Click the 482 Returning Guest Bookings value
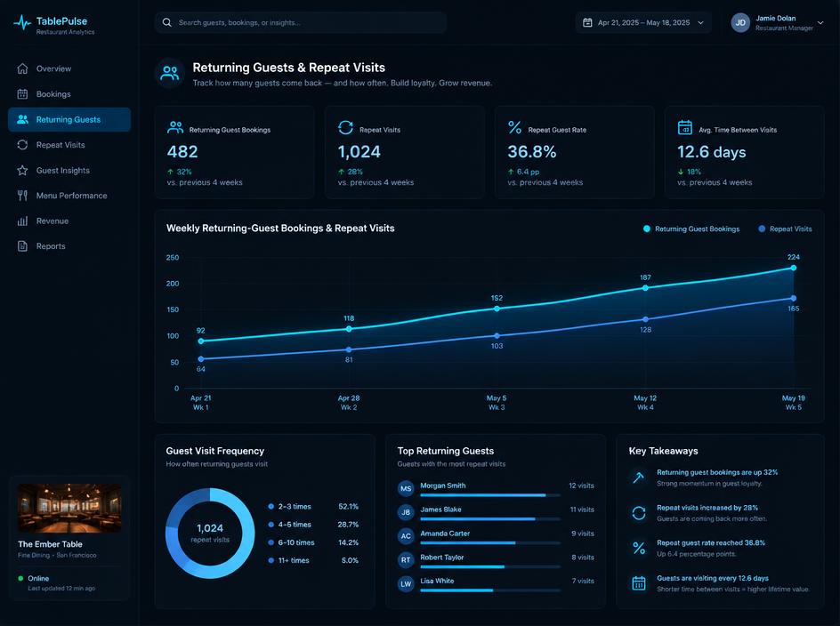The width and height of the screenshot is (840, 626). [x=182, y=152]
